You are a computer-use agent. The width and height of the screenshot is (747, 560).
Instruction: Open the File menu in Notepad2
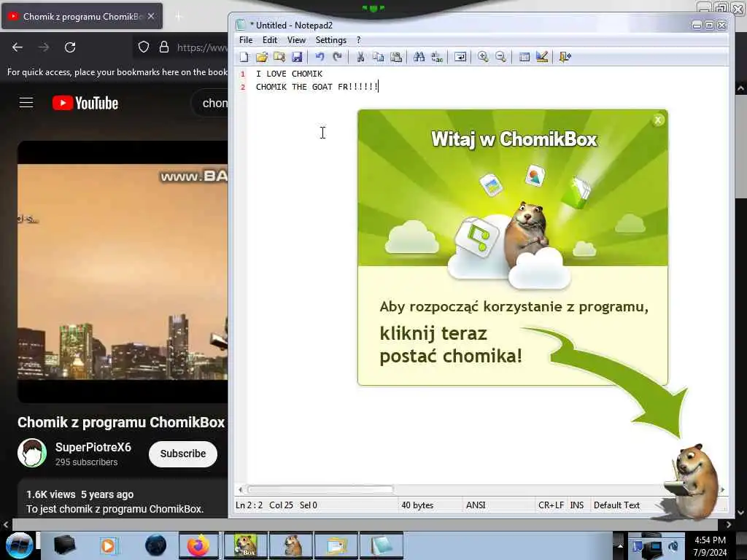[x=246, y=40]
